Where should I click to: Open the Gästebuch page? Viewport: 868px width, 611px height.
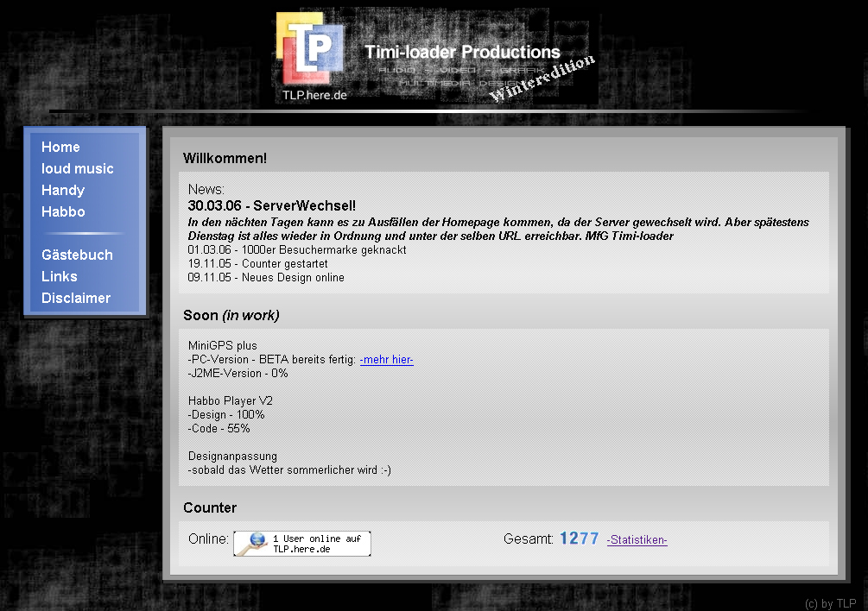point(77,255)
